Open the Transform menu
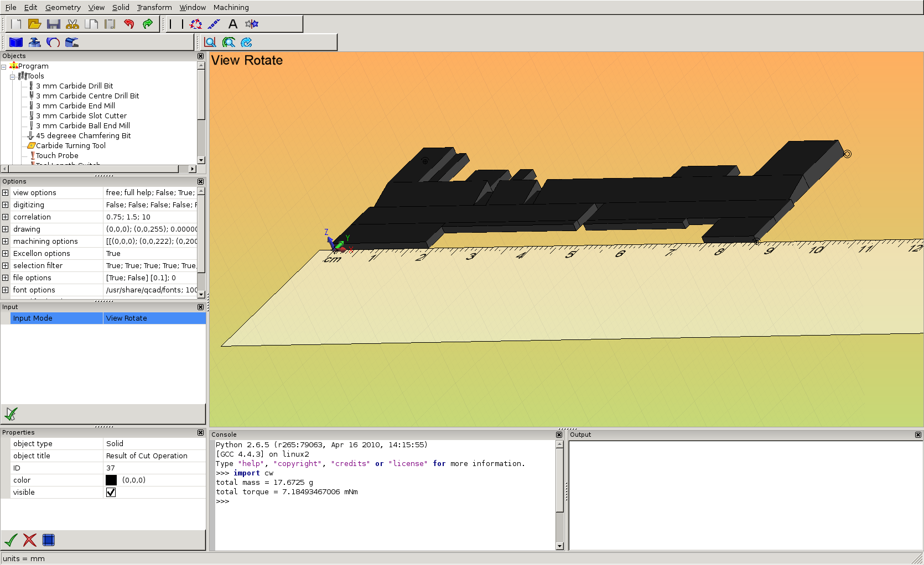Screen dimensions: 924x565 click(x=154, y=7)
